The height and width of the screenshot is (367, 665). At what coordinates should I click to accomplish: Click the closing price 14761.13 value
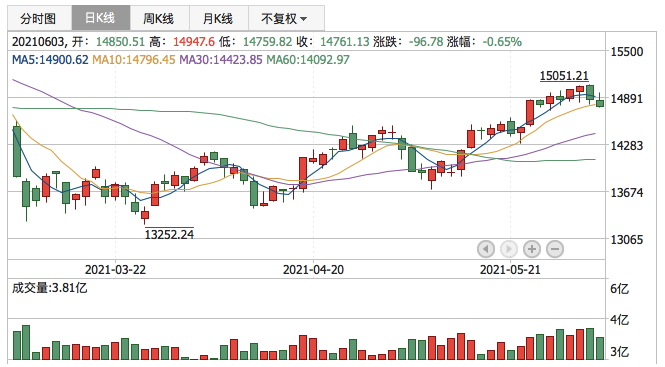click(x=344, y=42)
